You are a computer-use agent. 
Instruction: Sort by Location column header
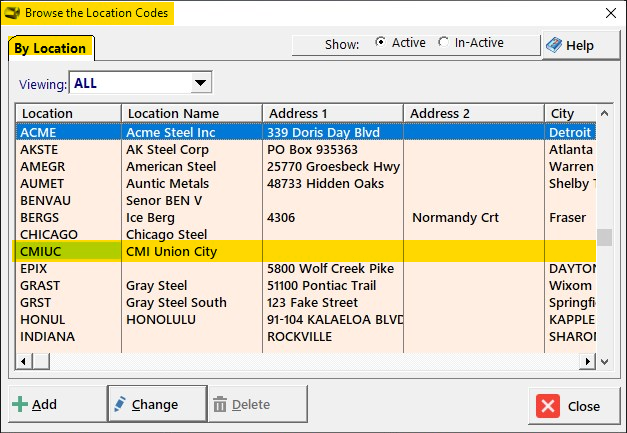pyautogui.click(x=68, y=114)
